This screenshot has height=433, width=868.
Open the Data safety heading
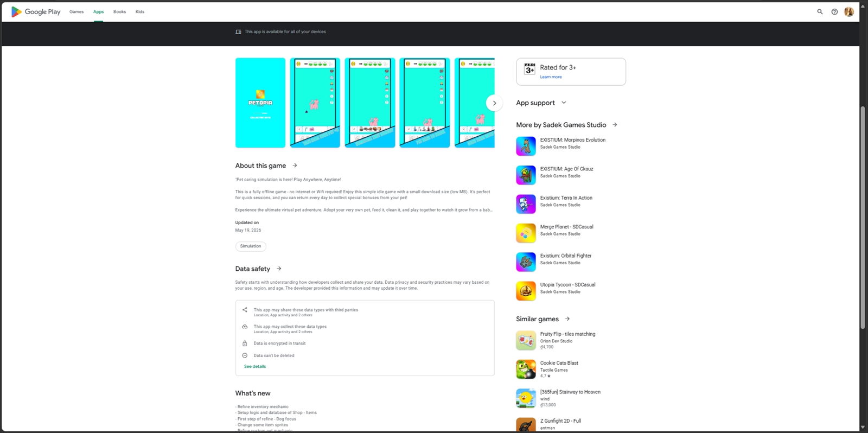[252, 269]
